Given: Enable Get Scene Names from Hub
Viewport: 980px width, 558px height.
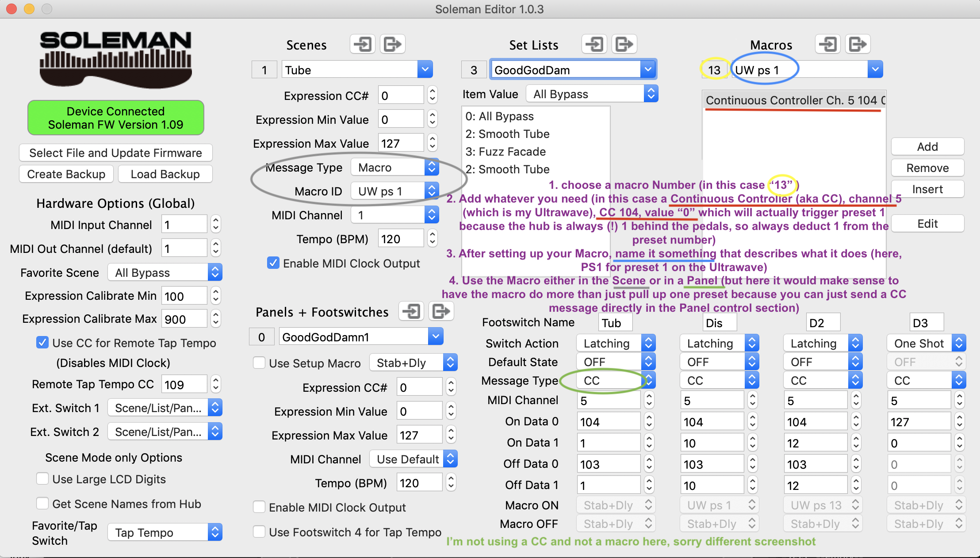Looking at the screenshot, I should (x=42, y=504).
